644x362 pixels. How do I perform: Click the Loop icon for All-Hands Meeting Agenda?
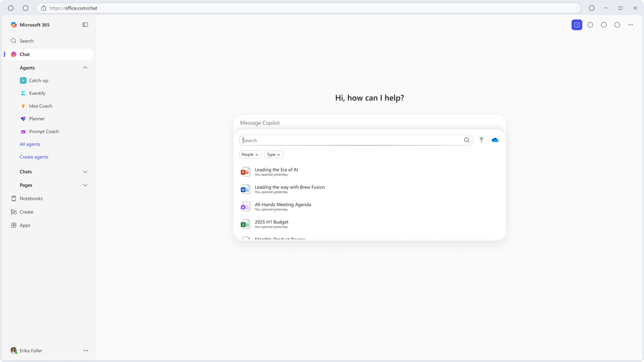245,207
